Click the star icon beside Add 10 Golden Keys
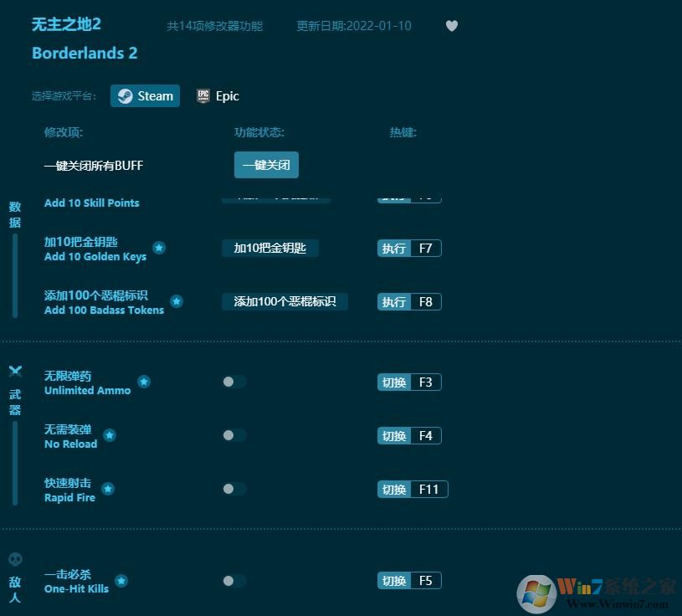Screen dimensions: 682x616 coord(159,248)
